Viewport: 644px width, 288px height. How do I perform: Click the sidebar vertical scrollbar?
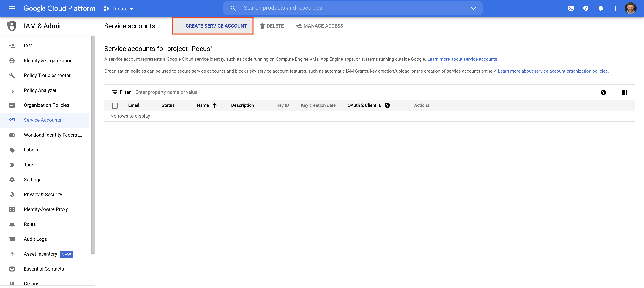(93, 145)
